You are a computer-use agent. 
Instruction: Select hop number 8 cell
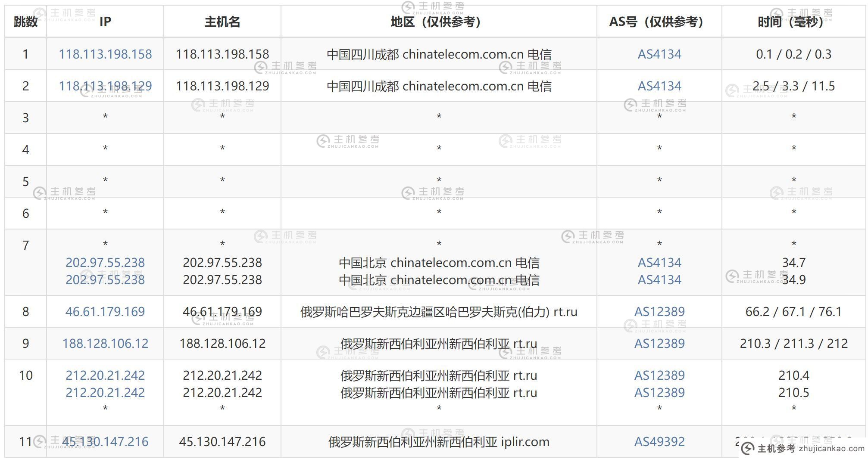pos(26,312)
